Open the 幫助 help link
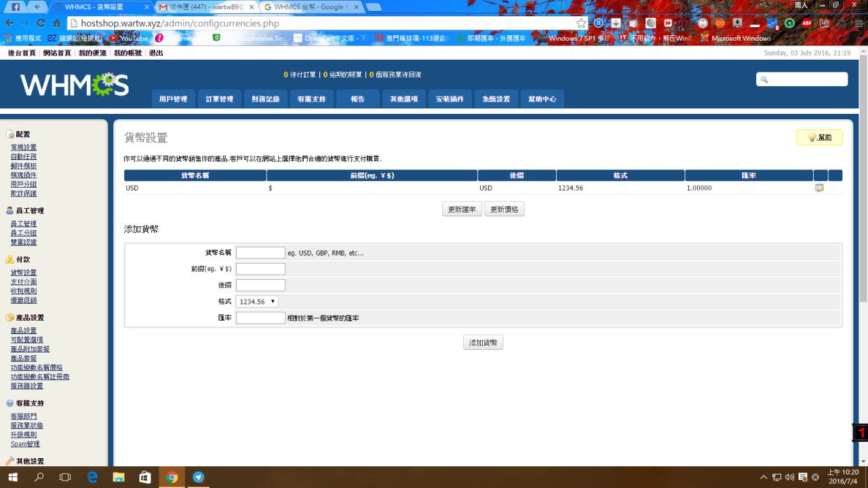The height and width of the screenshot is (488, 868). [x=819, y=138]
